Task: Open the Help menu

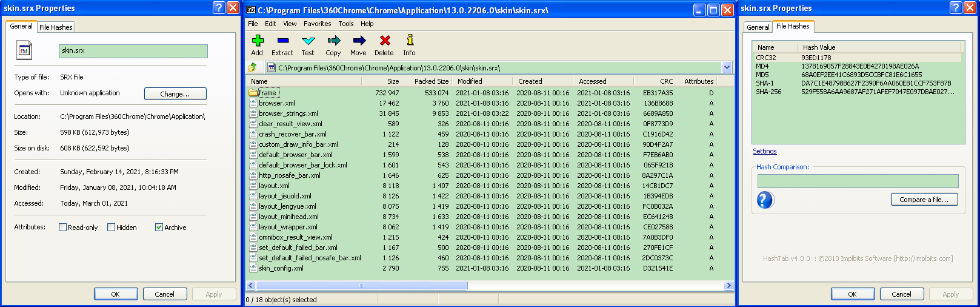Action: point(367,24)
